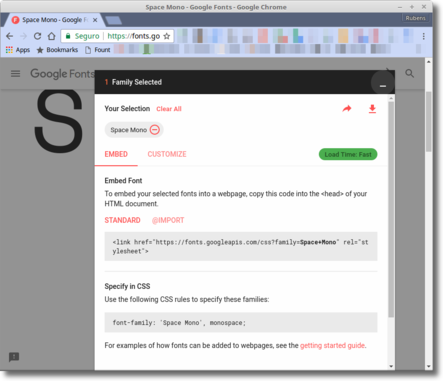Download the selected font family

[372, 109]
